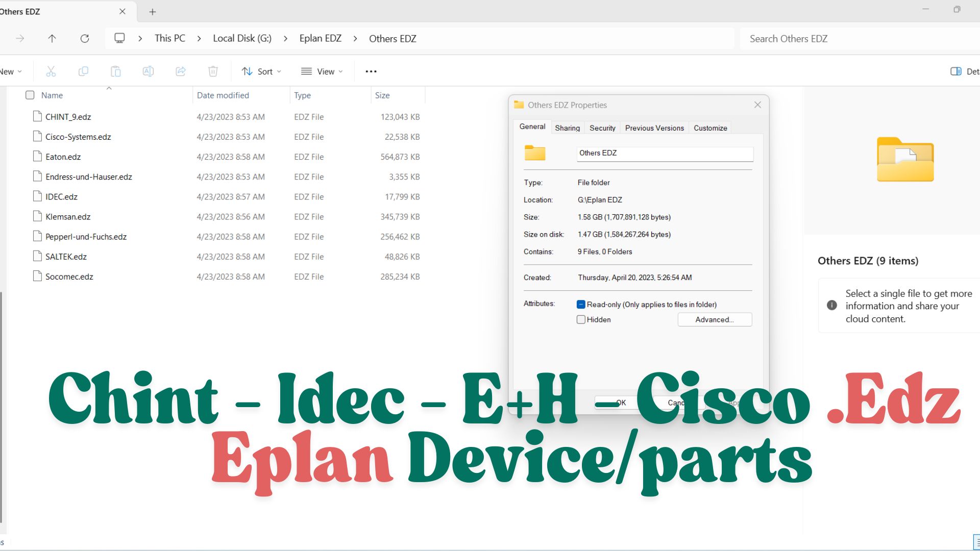Click the Rename icon

(148, 71)
